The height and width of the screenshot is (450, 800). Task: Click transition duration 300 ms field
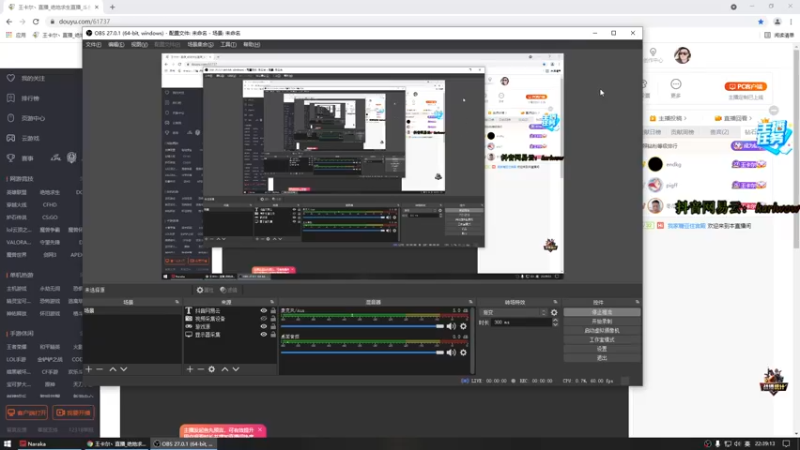(x=520, y=322)
